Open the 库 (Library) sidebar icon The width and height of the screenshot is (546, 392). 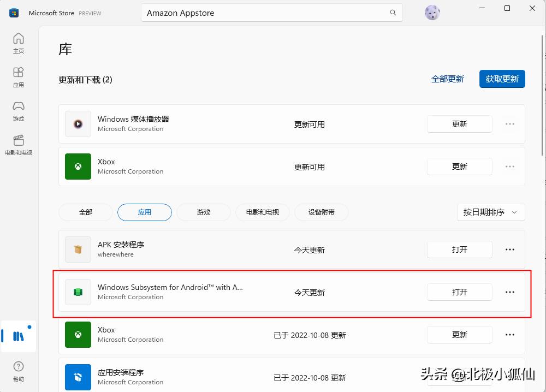pyautogui.click(x=18, y=336)
